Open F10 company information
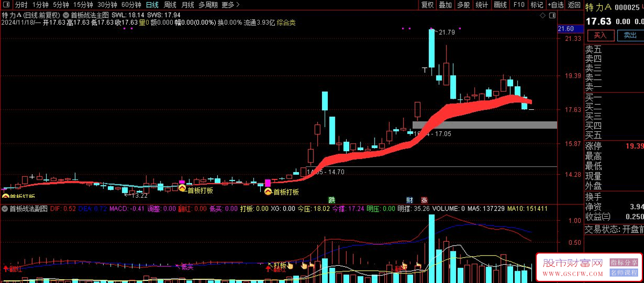This screenshot has width=644, height=283. (x=518, y=5)
